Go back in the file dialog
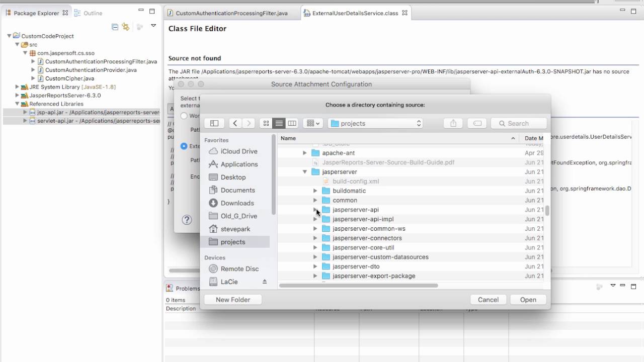The image size is (644, 362). [235, 123]
